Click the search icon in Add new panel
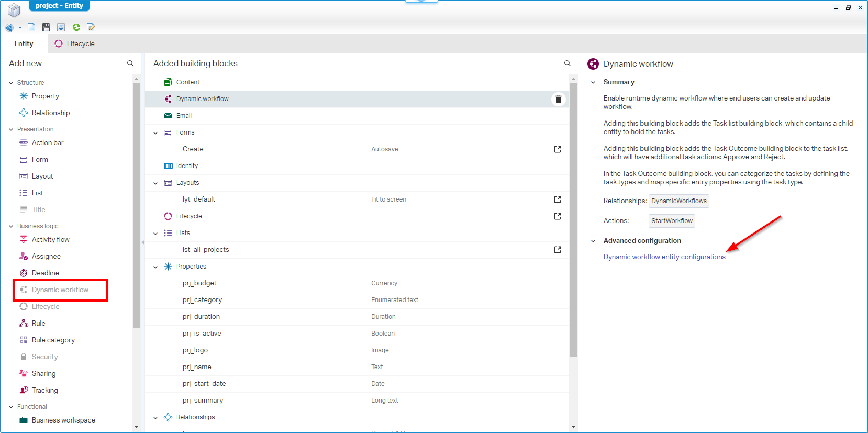Viewport: 868px width, 433px height. (130, 63)
